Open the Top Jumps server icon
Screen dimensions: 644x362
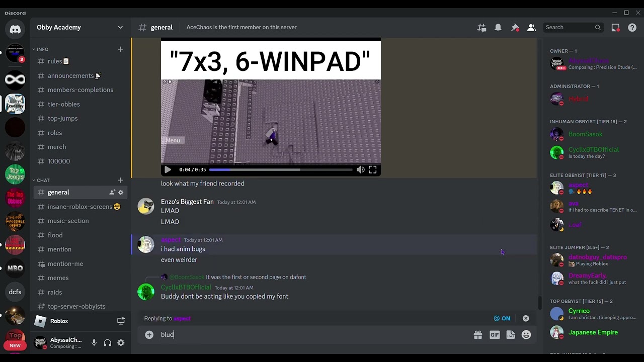pos(15,174)
